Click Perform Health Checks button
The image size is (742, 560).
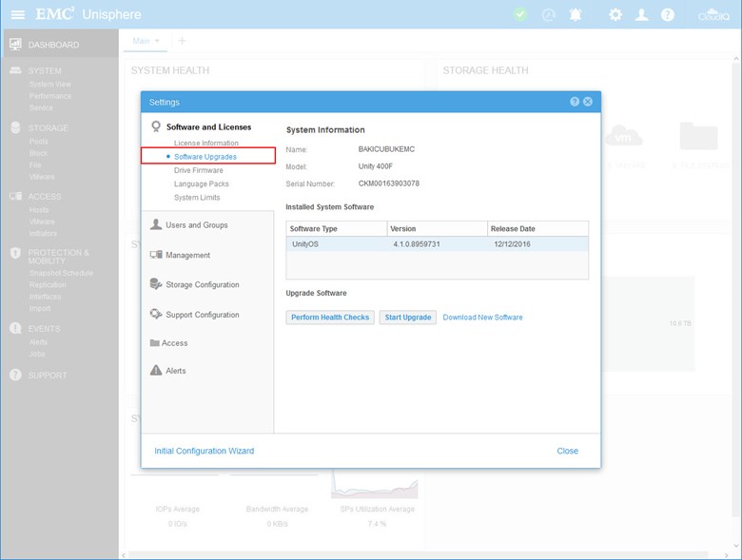pyautogui.click(x=330, y=318)
